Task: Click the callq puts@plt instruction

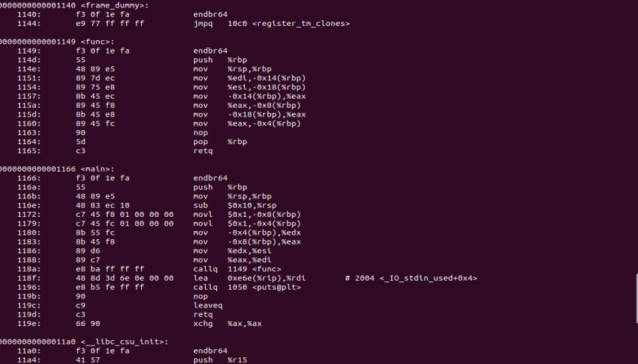Action: pyautogui.click(x=247, y=287)
